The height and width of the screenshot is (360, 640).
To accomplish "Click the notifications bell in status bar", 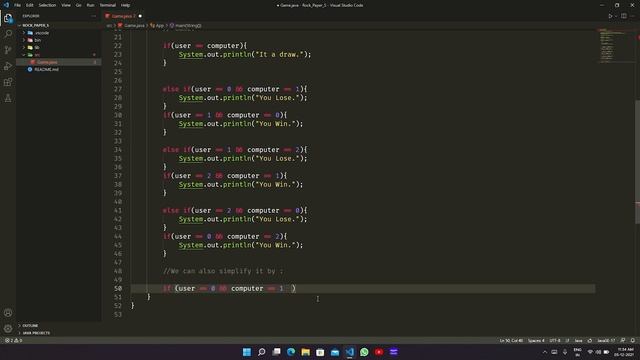I will (633, 340).
